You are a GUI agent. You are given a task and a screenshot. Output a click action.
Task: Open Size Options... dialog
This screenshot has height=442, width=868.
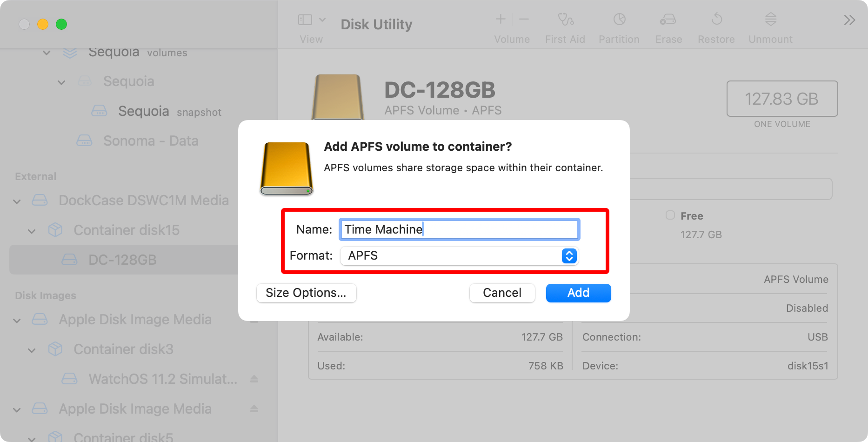pyautogui.click(x=306, y=293)
